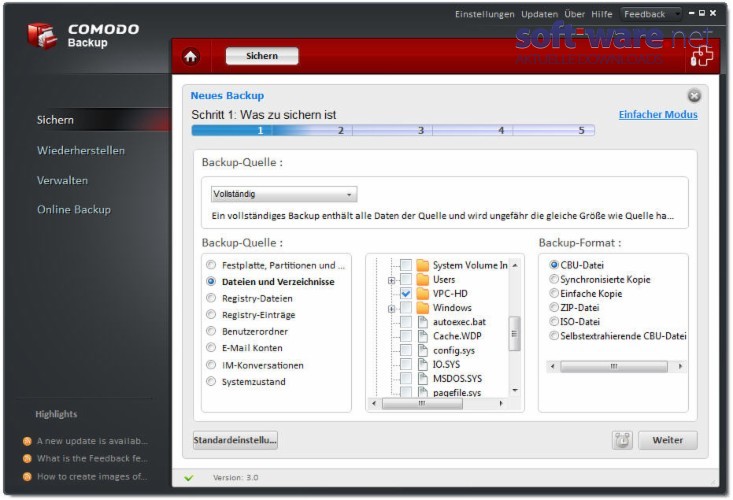
Task: Click the RSS icon next to Feedback highlight
Action: [x=27, y=459]
